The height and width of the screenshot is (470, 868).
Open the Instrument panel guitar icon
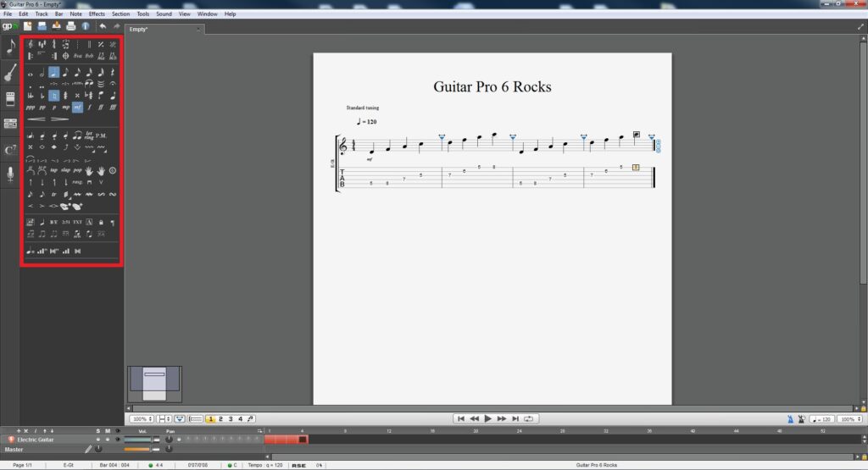(10, 73)
